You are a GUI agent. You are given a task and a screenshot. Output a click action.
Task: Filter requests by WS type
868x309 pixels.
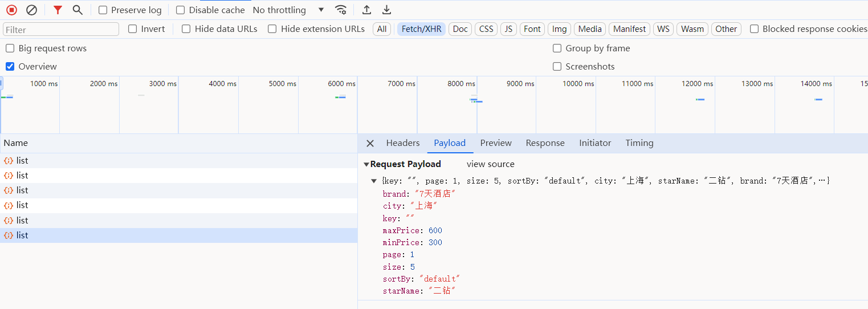tap(663, 29)
